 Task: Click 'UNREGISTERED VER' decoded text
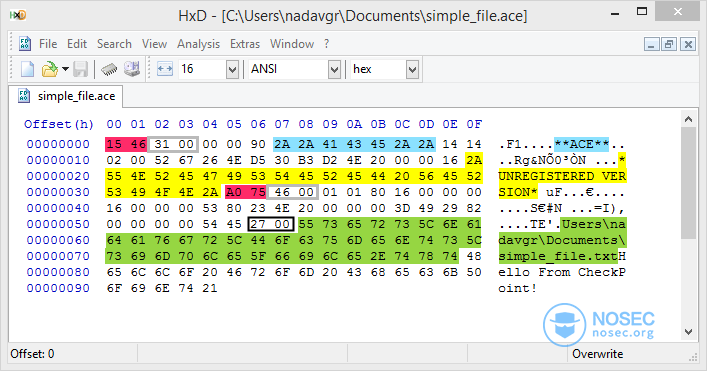click(x=562, y=176)
